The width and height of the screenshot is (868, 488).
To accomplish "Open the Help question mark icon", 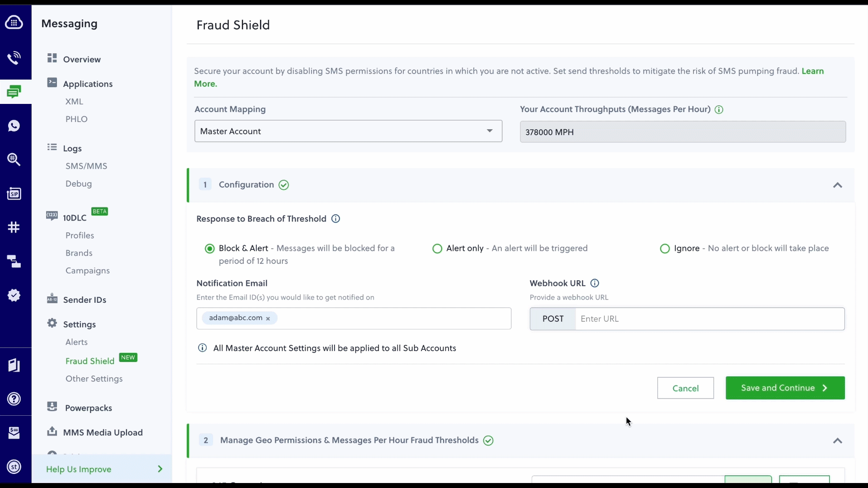I will [x=14, y=399].
